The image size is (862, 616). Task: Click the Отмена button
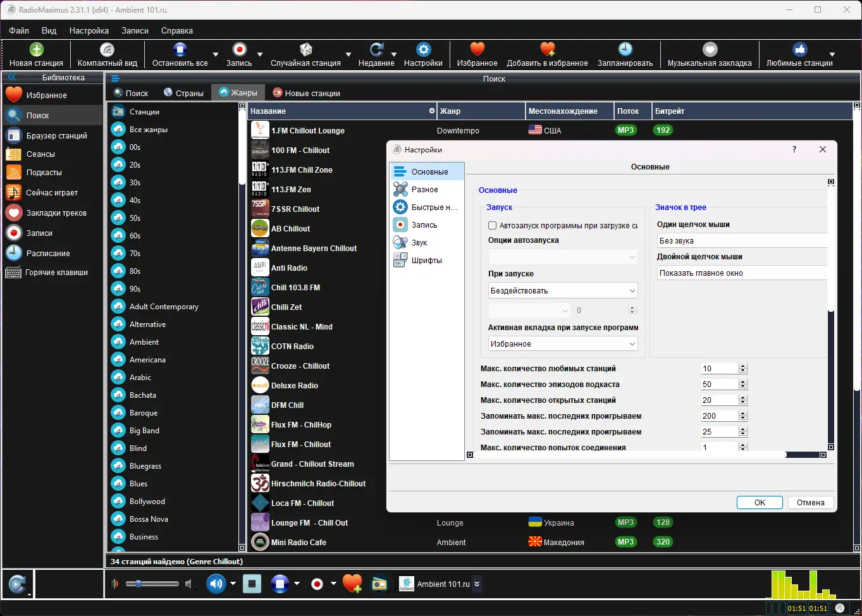(x=810, y=502)
